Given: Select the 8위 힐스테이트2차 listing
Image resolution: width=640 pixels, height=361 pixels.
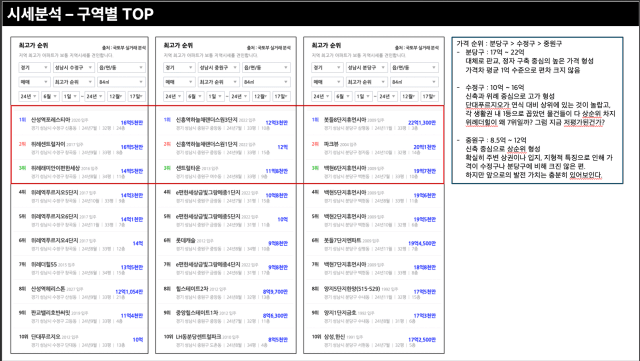Looking at the screenshot, I should tap(226, 292).
